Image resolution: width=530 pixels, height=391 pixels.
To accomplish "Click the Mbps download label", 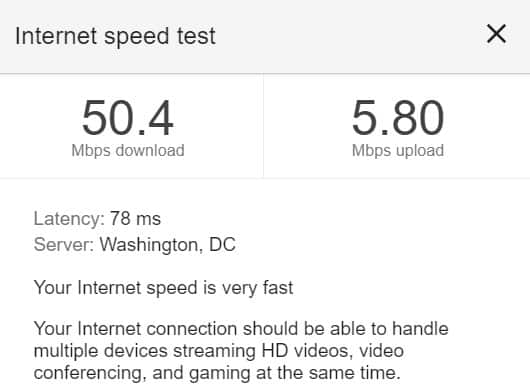I will pos(128,150).
